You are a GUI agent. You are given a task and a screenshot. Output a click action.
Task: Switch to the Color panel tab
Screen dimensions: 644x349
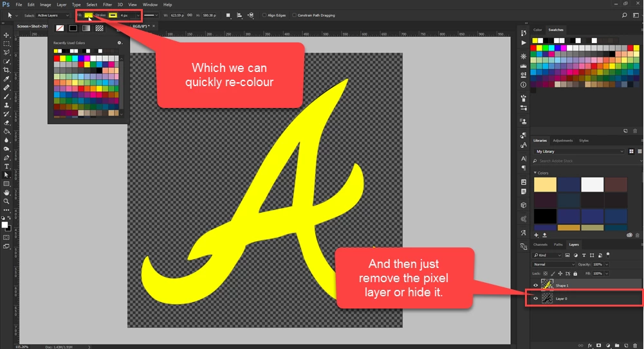tap(538, 30)
